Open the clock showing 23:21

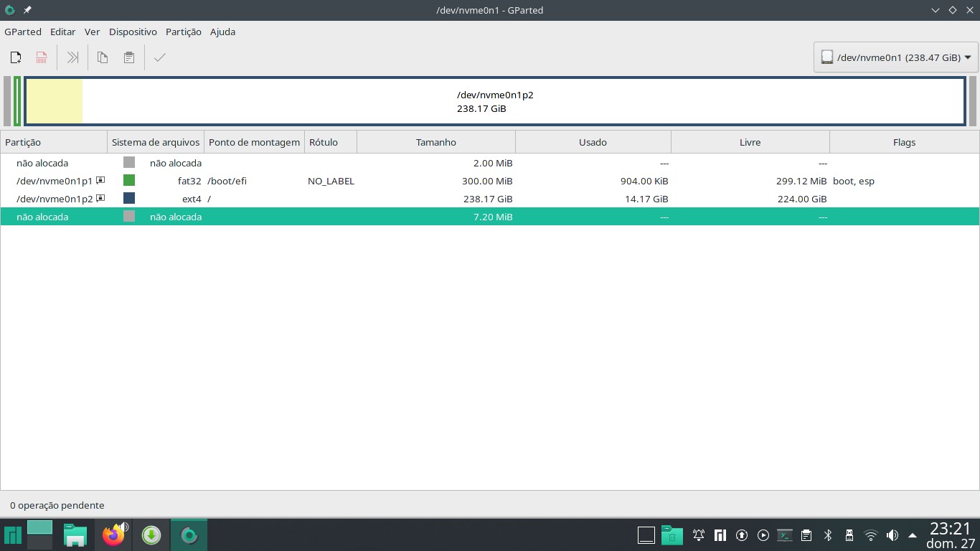[951, 535]
